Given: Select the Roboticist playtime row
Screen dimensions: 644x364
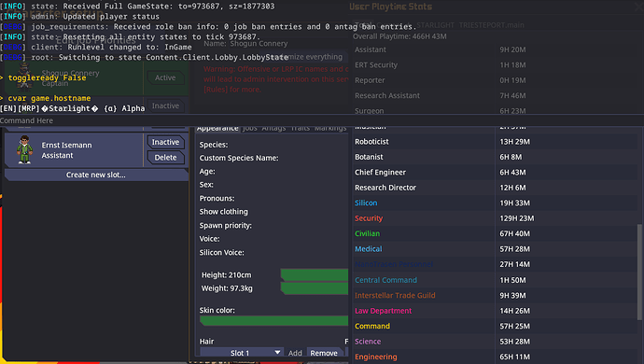Looking at the screenshot, I should 494,141.
